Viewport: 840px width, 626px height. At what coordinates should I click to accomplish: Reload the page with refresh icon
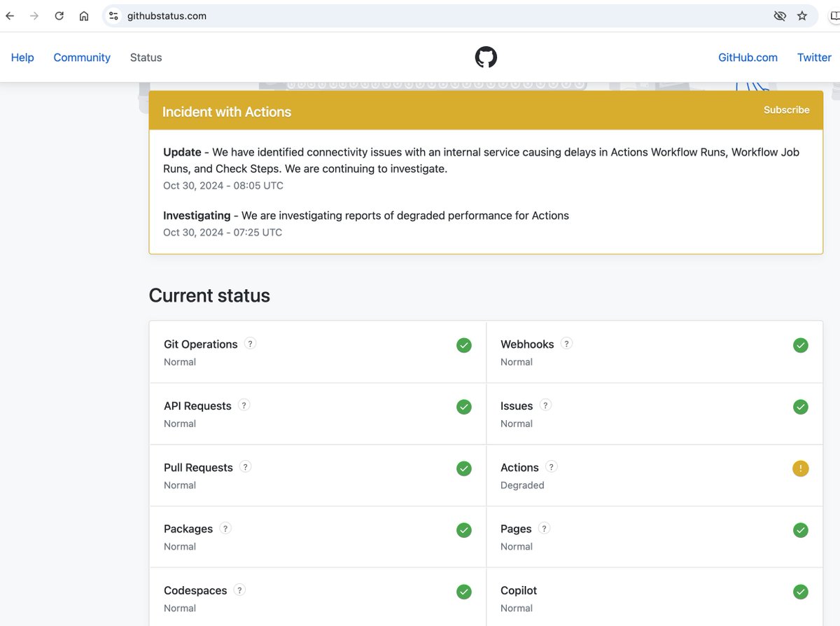(x=59, y=15)
